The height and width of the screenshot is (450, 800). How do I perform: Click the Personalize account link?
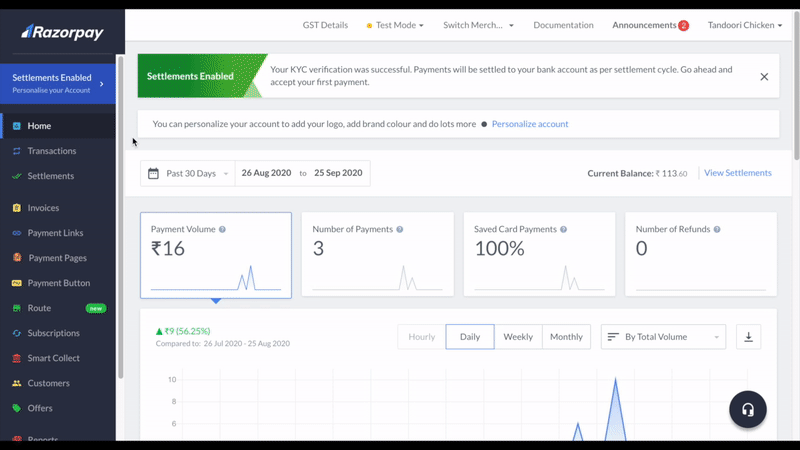(x=530, y=124)
